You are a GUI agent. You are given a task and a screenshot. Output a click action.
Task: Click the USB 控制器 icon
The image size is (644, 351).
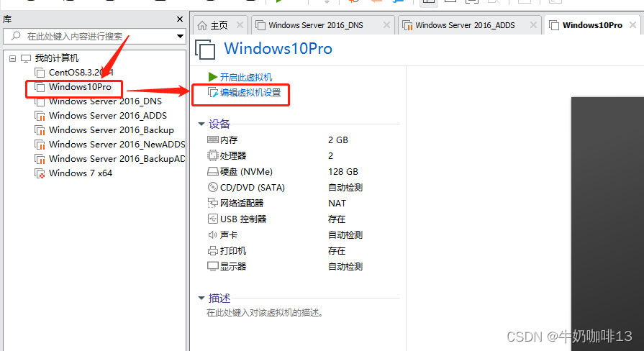pyautogui.click(x=213, y=219)
